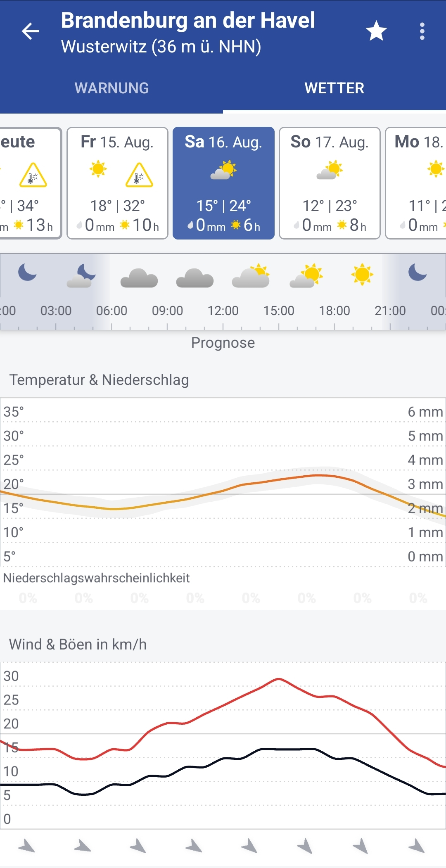The width and height of the screenshot is (446, 868).
Task: Tap the sunny icon at 18:00
Action: (x=362, y=274)
